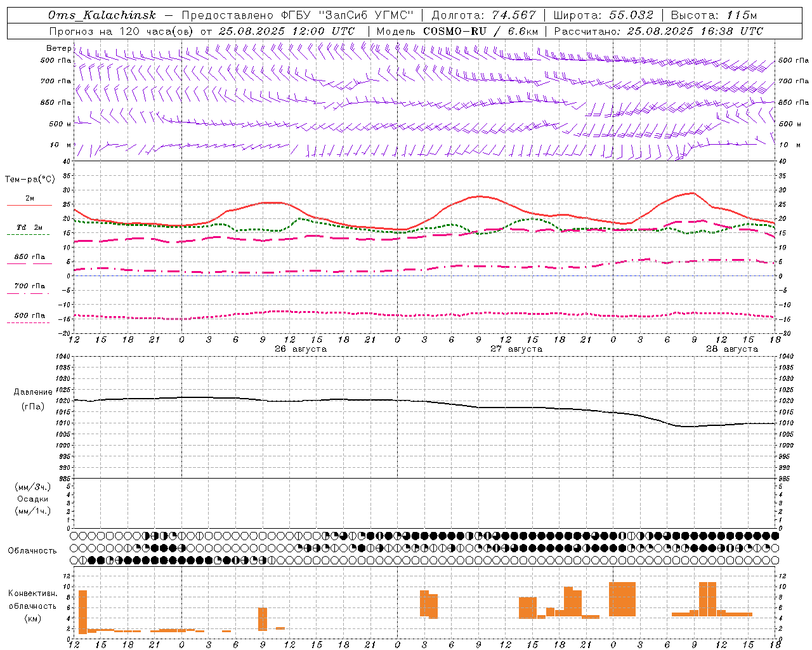The height and width of the screenshot is (650, 812).
Task: Click the tall orange convective bar at 12h on 25 August
Action: (82, 612)
